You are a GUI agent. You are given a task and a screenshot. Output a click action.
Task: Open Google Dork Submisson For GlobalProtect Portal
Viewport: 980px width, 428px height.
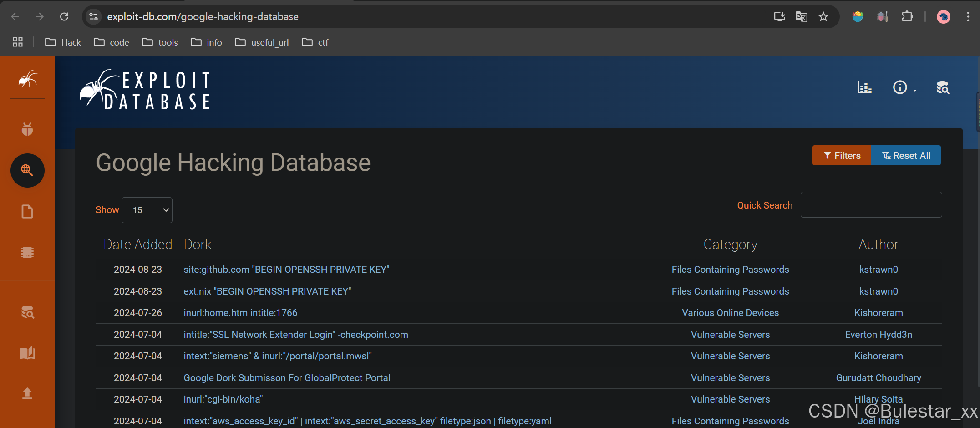click(x=287, y=378)
